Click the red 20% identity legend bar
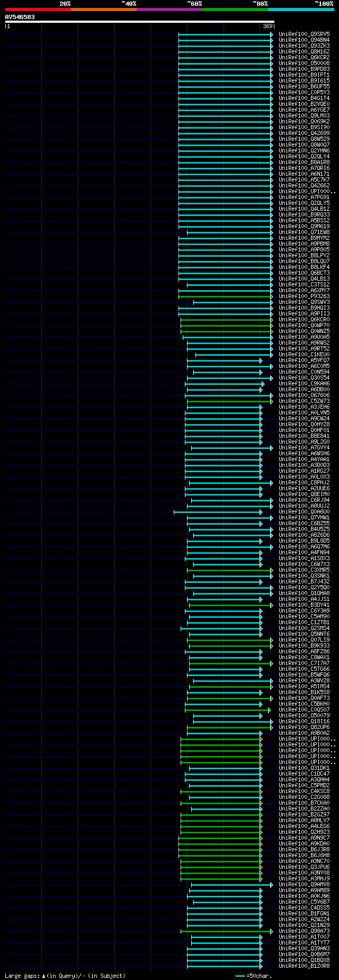This screenshot has width=339, height=980. pyautogui.click(x=38, y=10)
